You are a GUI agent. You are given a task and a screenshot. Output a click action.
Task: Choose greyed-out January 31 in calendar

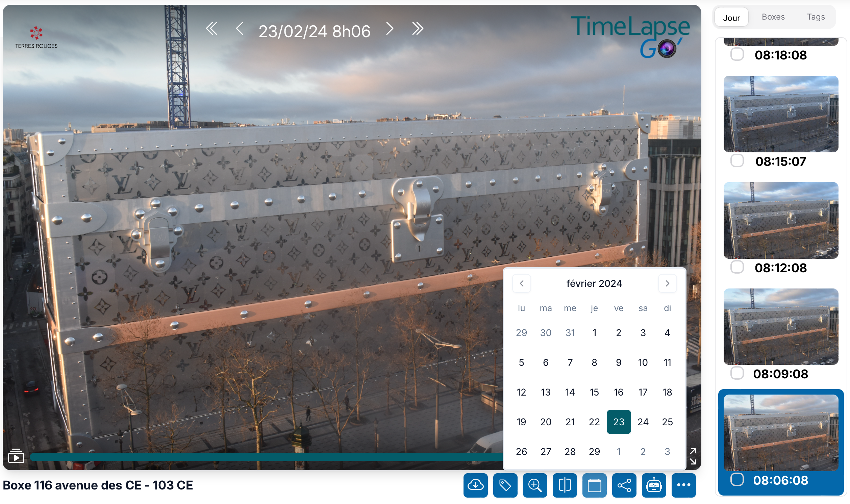pos(570,332)
